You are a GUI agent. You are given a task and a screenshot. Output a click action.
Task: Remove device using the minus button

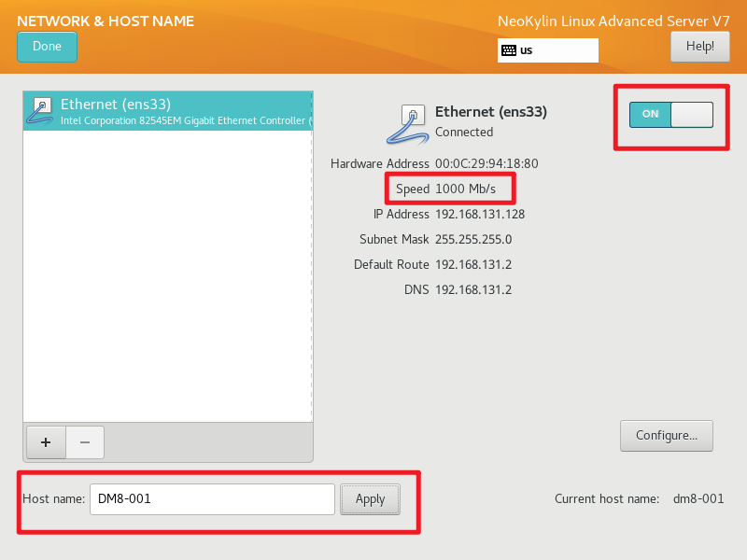(x=85, y=442)
